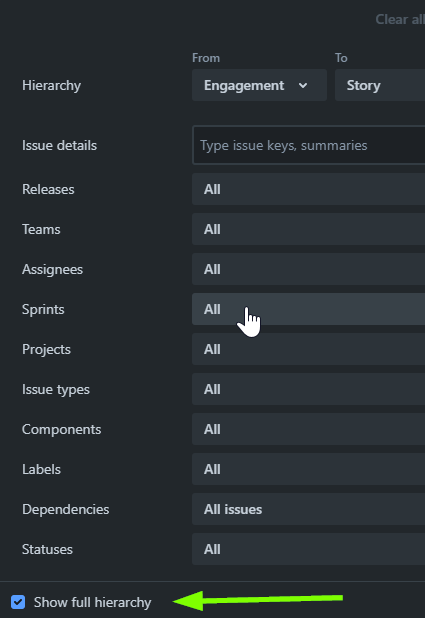The image size is (425, 618).
Task: Click the chevron icon in Engagement dropdown
Action: (x=303, y=86)
